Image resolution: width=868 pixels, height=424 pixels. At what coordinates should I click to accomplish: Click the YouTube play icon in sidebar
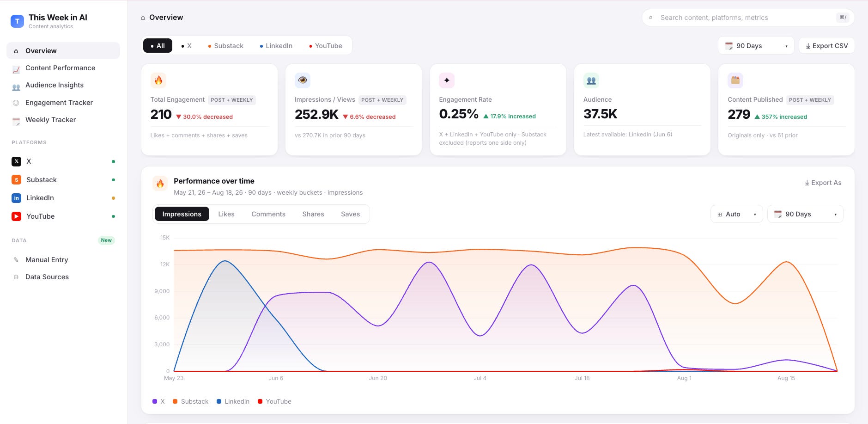17,216
